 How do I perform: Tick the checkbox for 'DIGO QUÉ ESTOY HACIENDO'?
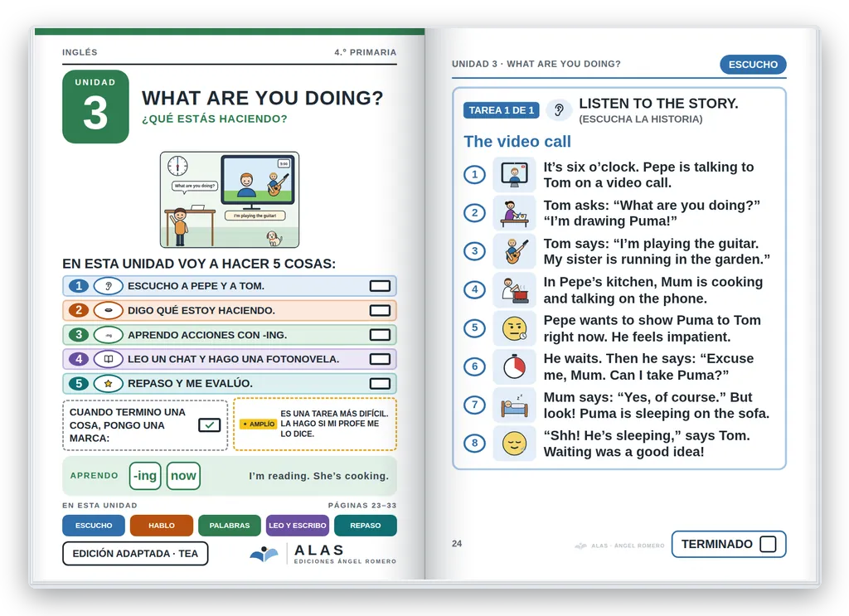point(380,310)
